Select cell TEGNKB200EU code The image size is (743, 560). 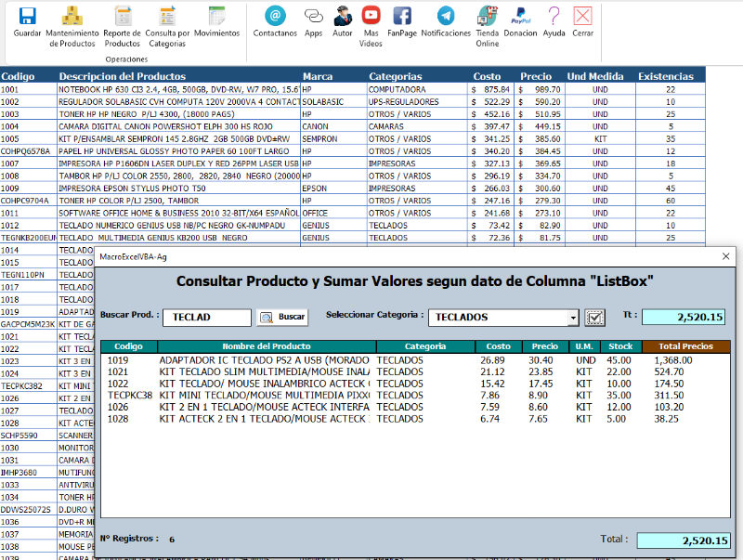(29, 238)
